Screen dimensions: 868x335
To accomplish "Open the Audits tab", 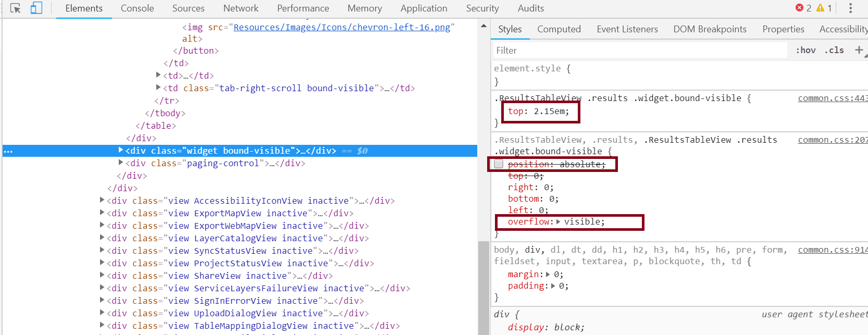I will click(530, 8).
